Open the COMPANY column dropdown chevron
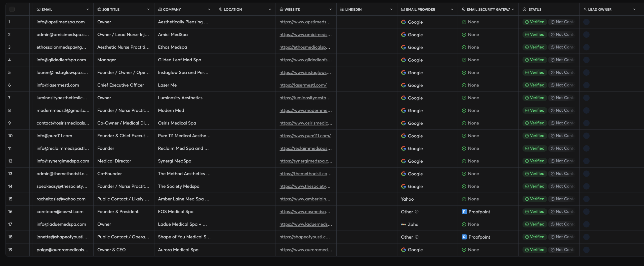 [x=209, y=9]
